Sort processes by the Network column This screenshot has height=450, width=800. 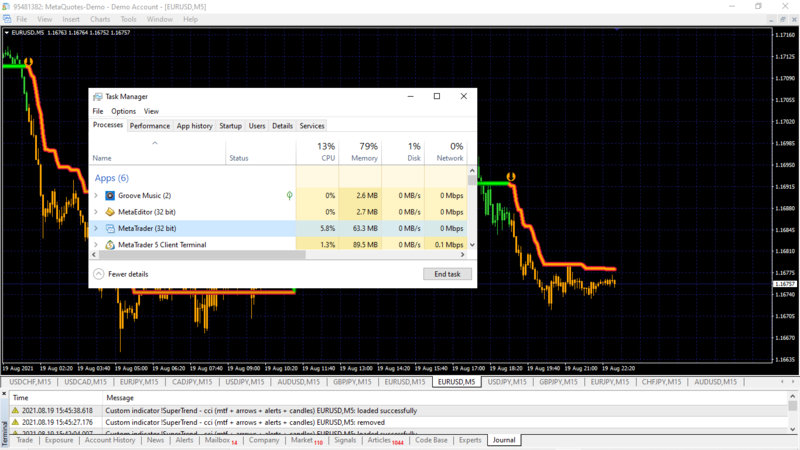tap(446, 152)
